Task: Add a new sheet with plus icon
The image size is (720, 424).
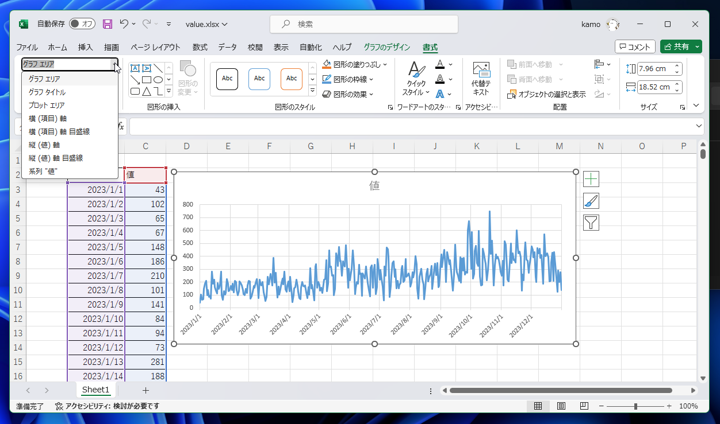Action: pos(145,390)
